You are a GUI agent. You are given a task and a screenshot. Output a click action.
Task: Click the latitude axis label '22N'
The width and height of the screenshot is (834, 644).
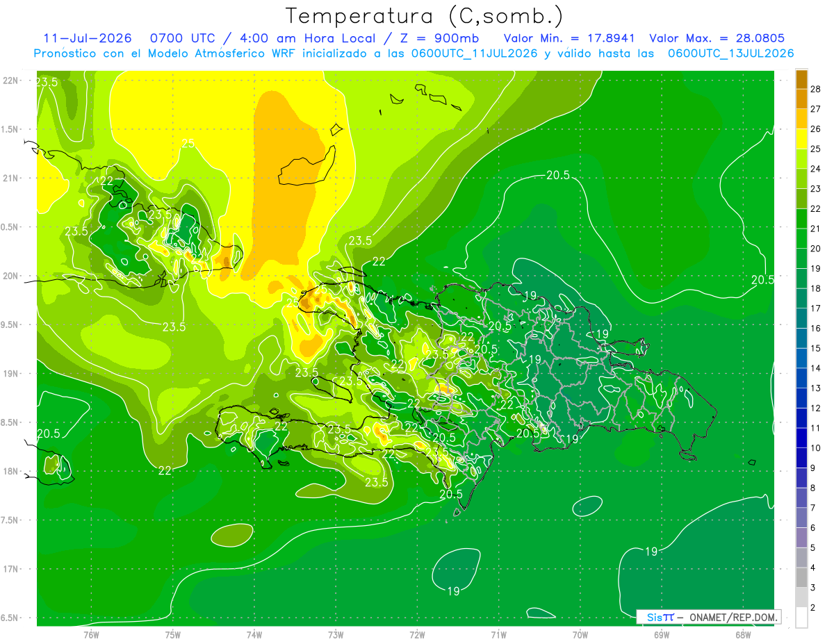coord(10,81)
